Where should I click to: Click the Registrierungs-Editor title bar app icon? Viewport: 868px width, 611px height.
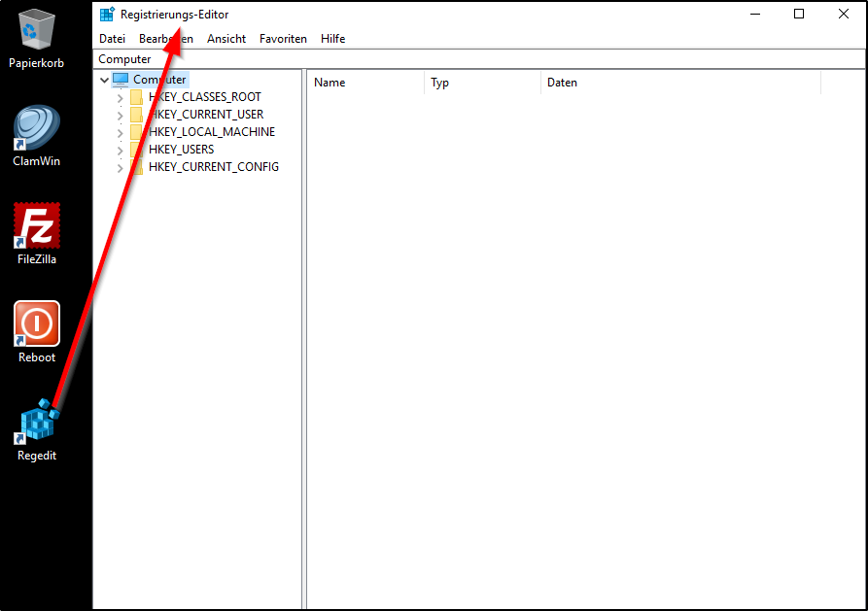pos(107,14)
